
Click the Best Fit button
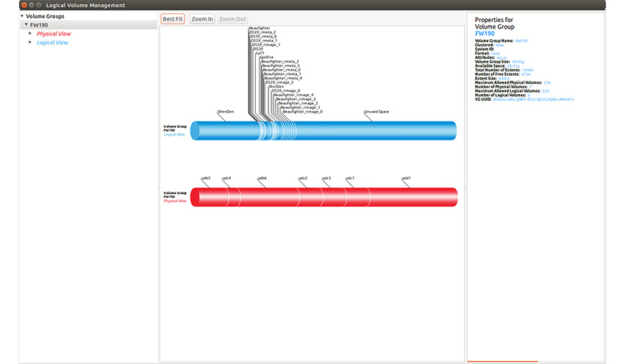click(x=173, y=19)
